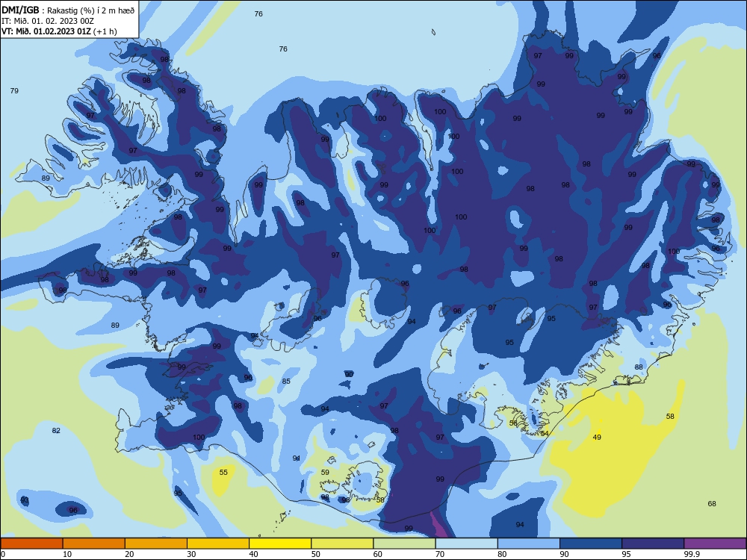
Task: Click the humidity value '68' on the map
Action: (712, 504)
